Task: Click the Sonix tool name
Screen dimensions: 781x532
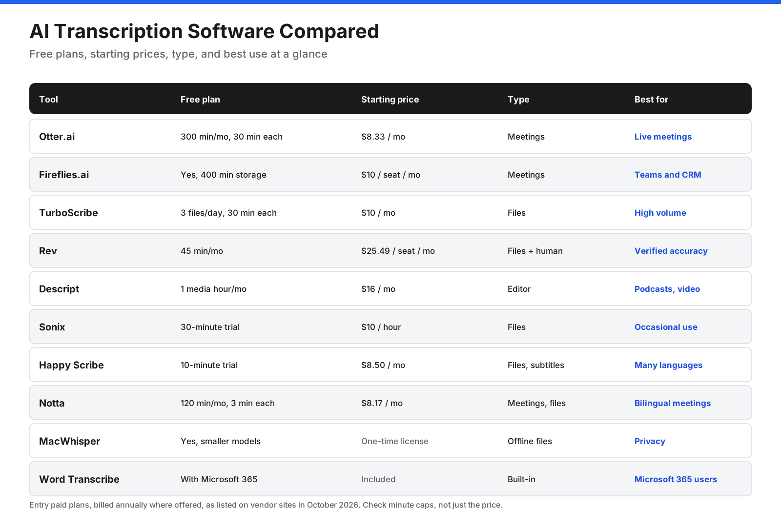Action: pyautogui.click(x=52, y=327)
